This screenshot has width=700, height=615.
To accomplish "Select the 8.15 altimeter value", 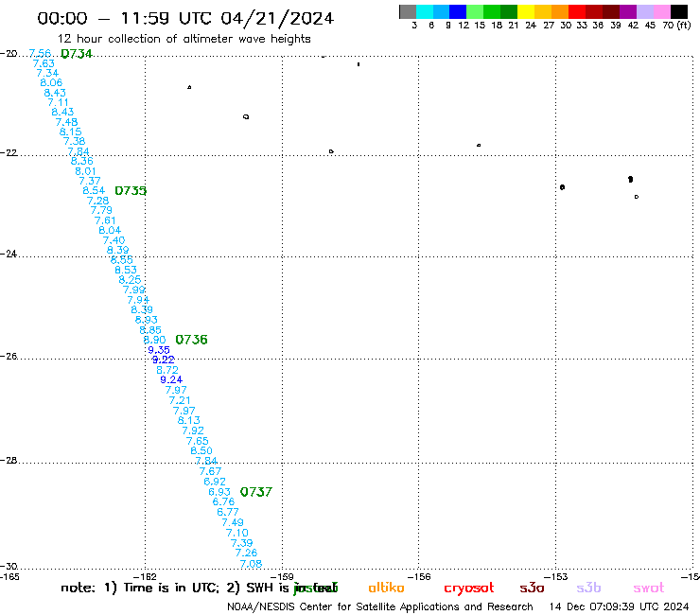I will pos(71,132).
